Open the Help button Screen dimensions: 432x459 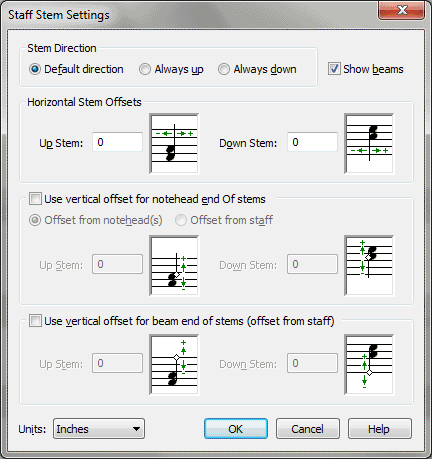coord(380,429)
